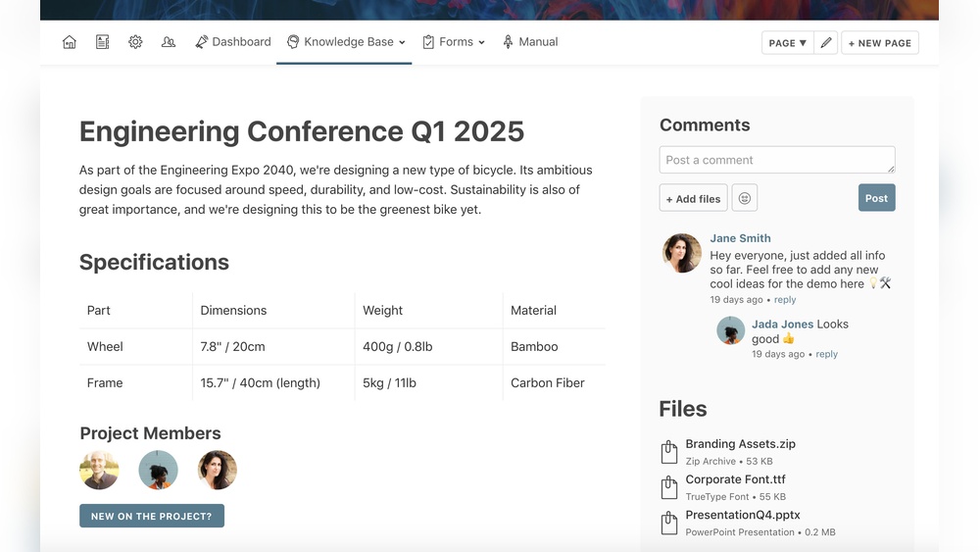Open the emoji picker in comments
The height and width of the screenshot is (552, 980).
pyautogui.click(x=745, y=198)
